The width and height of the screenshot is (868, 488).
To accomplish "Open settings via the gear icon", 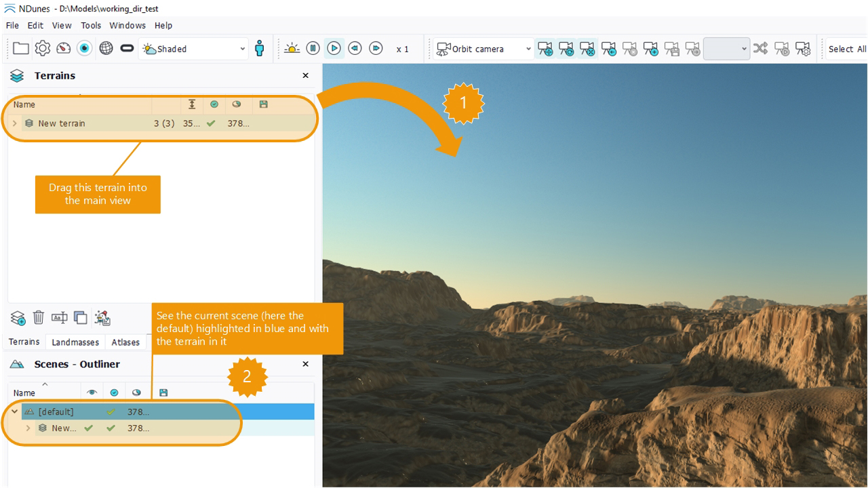I will 43,49.
